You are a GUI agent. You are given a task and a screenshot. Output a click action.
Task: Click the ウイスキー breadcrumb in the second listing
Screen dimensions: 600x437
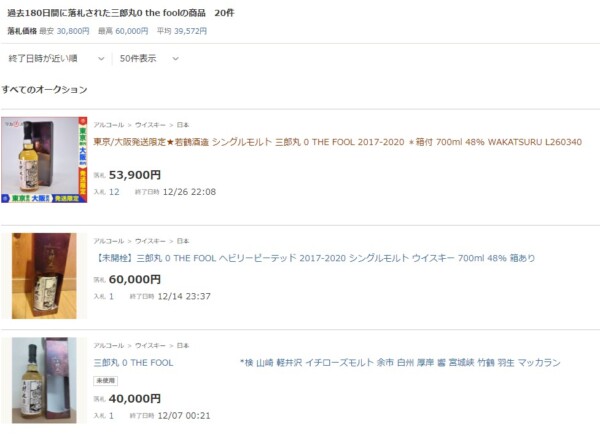(x=150, y=241)
